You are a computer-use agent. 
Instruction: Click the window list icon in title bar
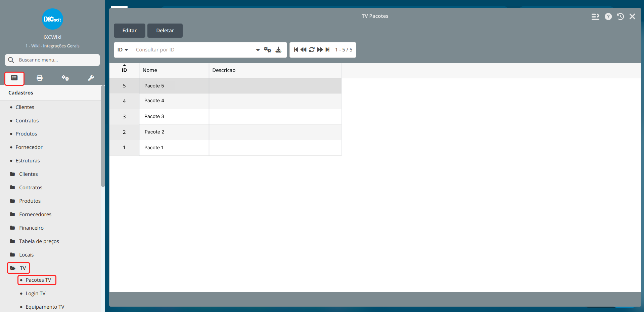click(x=595, y=16)
